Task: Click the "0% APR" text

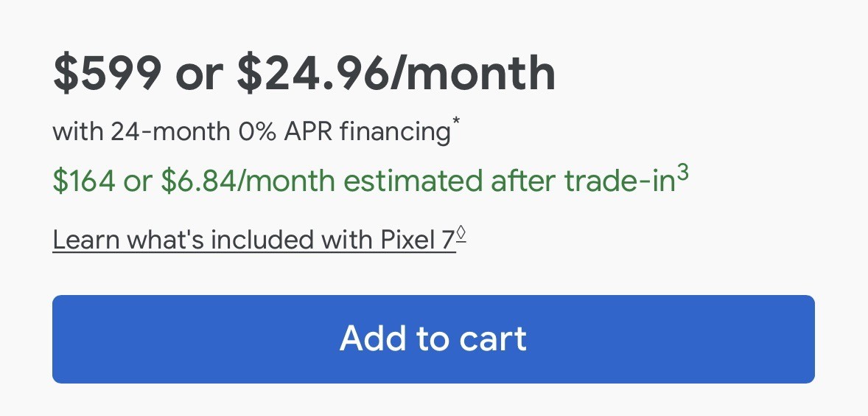Action: pos(282,132)
